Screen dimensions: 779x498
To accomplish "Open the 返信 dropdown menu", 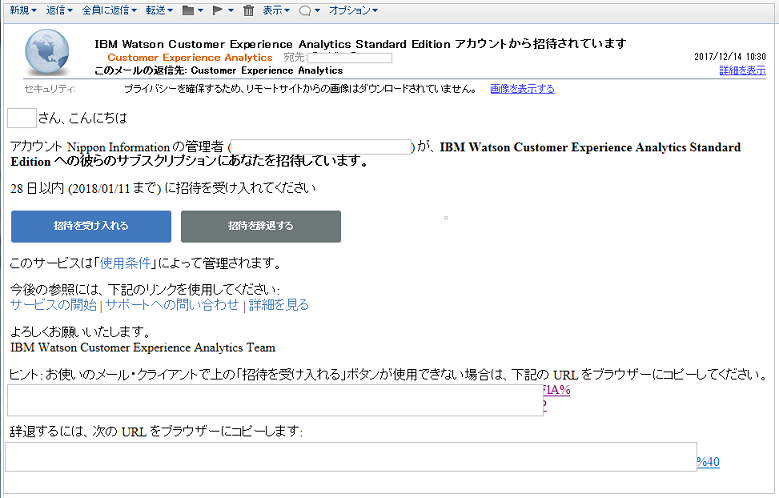I will point(59,10).
